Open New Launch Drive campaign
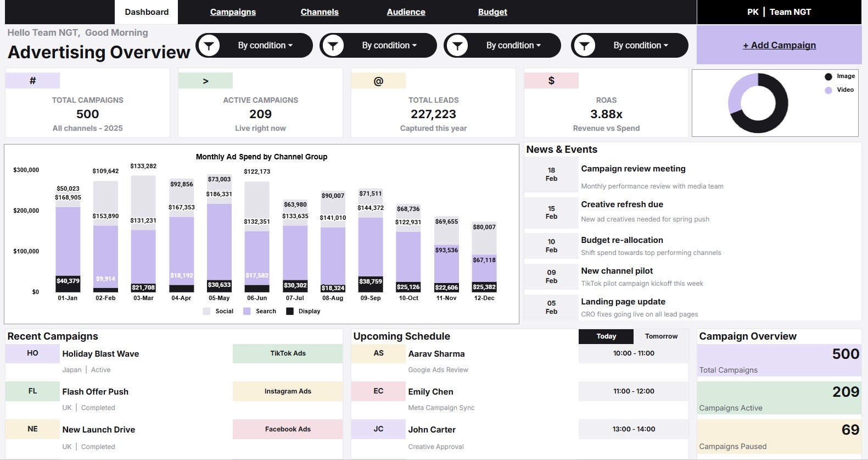 tap(99, 430)
